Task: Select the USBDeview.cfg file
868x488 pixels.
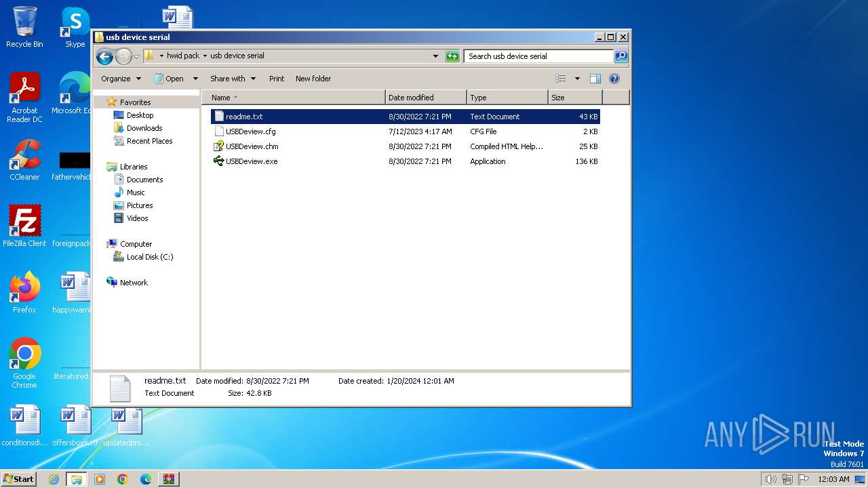Action: [406, 131]
